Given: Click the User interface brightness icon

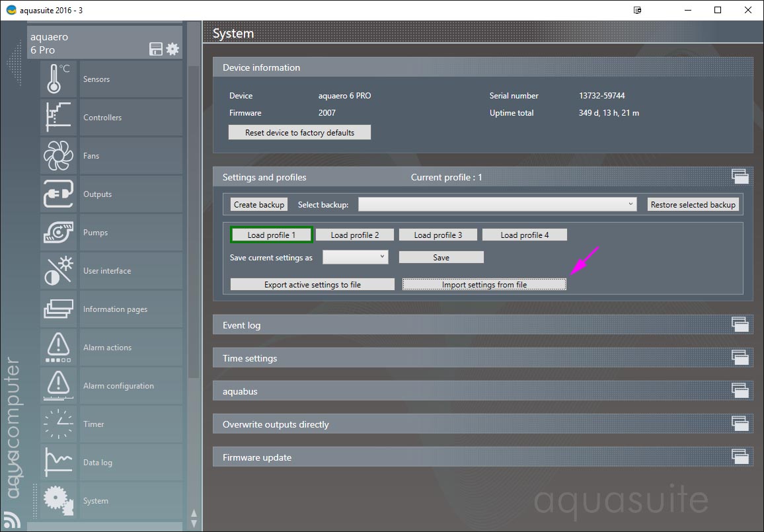Looking at the screenshot, I should (58, 271).
